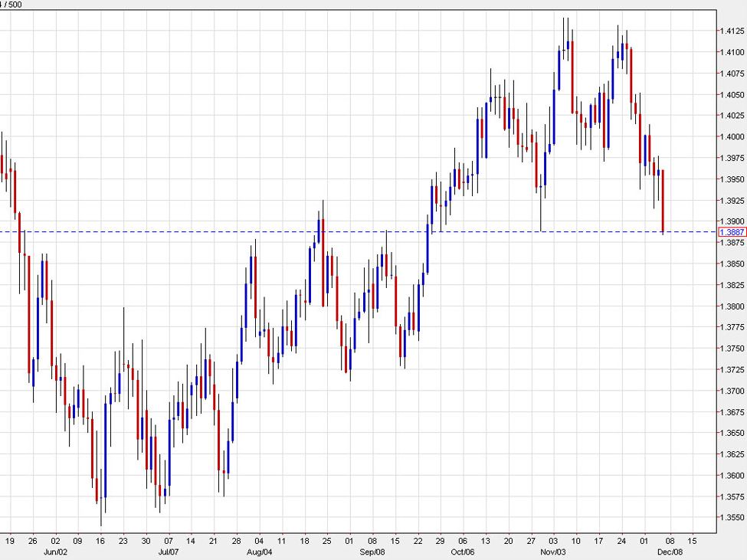Click the bar counter text ending in /500
The height and width of the screenshot is (560, 747).
coord(11,4)
